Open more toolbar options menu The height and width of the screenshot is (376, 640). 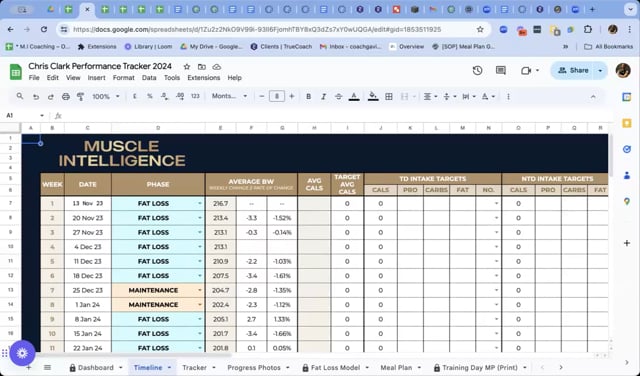click(x=508, y=97)
